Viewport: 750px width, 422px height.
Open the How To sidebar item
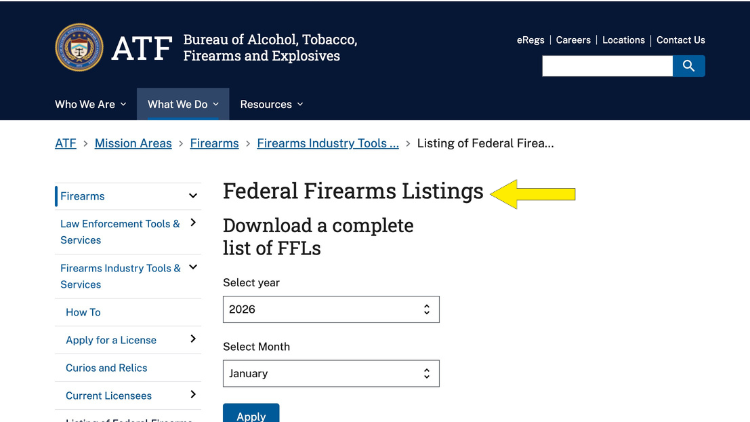(83, 312)
